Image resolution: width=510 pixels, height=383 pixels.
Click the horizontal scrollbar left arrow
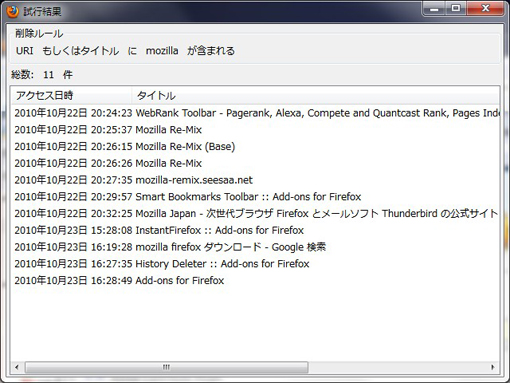click(x=17, y=367)
